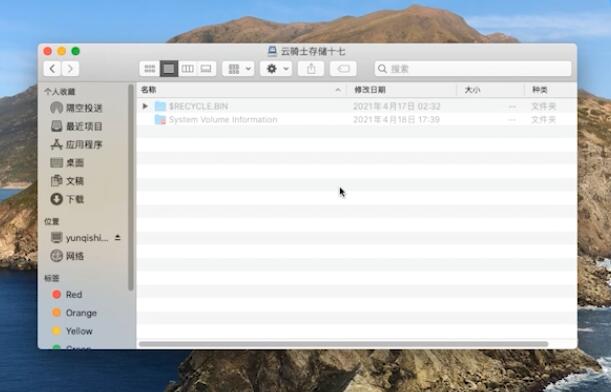Open 网络 (Network) in sidebar
This screenshot has height=392, width=611.
coord(67,256)
